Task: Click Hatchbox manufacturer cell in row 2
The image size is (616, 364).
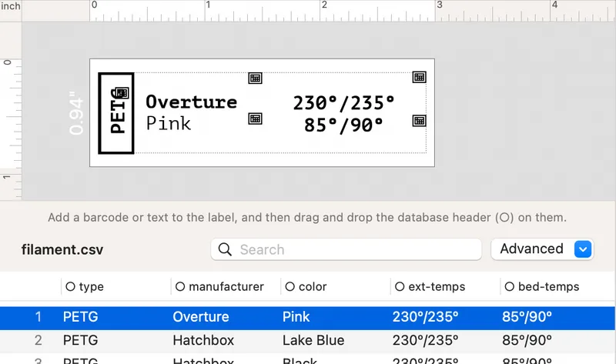Action: 203,340
